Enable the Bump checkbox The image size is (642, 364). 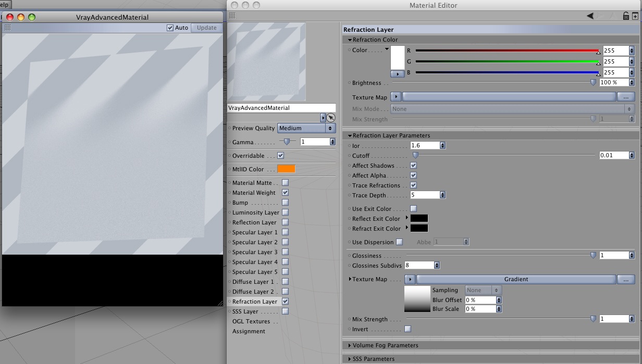coord(285,203)
